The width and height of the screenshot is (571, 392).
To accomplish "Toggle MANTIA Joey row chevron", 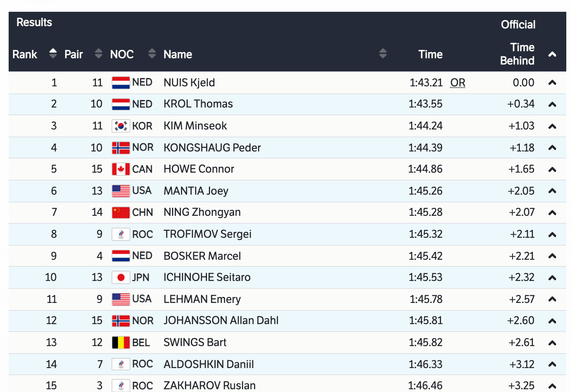I will (552, 191).
